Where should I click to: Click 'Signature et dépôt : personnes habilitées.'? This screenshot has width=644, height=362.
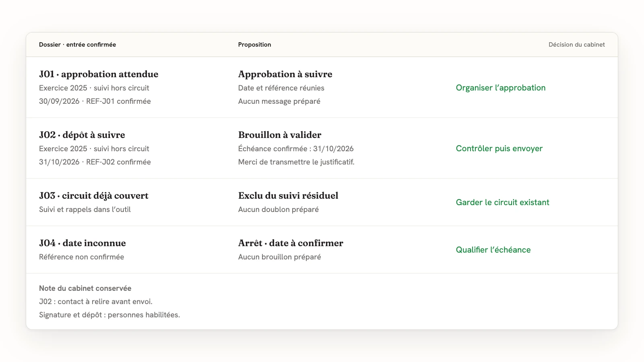[x=109, y=315]
